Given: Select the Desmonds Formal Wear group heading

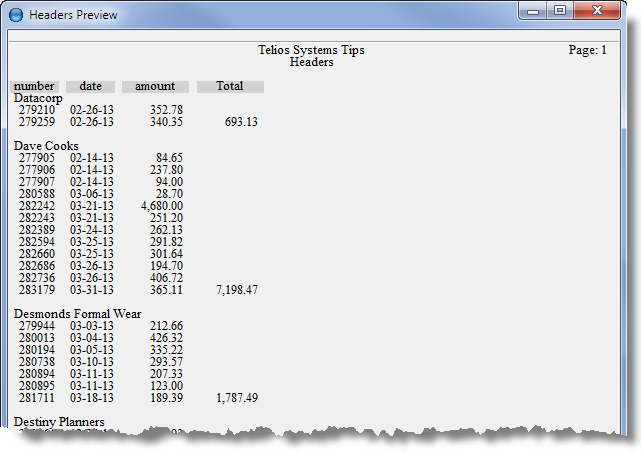Looking at the screenshot, I should pyautogui.click(x=77, y=314).
